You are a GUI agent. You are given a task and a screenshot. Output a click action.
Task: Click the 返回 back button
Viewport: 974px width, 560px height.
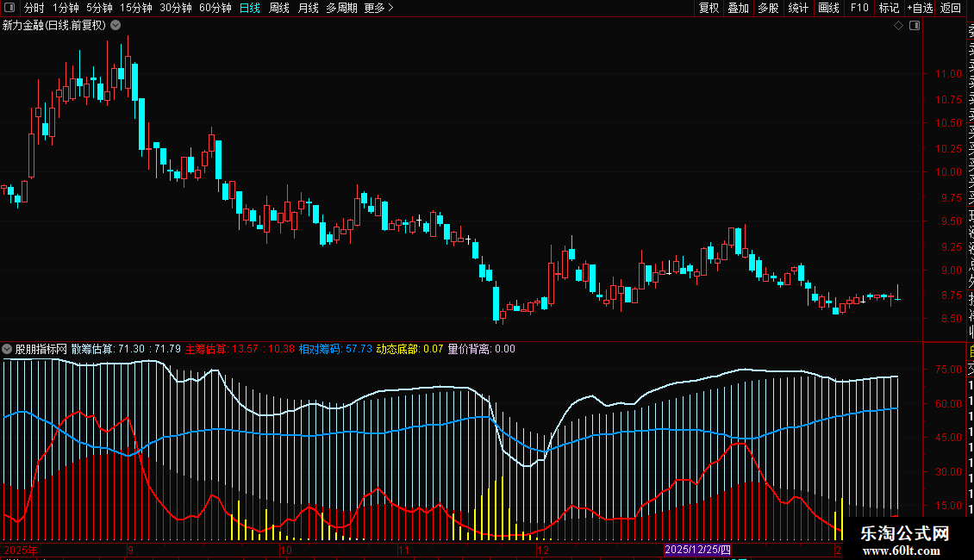(950, 9)
